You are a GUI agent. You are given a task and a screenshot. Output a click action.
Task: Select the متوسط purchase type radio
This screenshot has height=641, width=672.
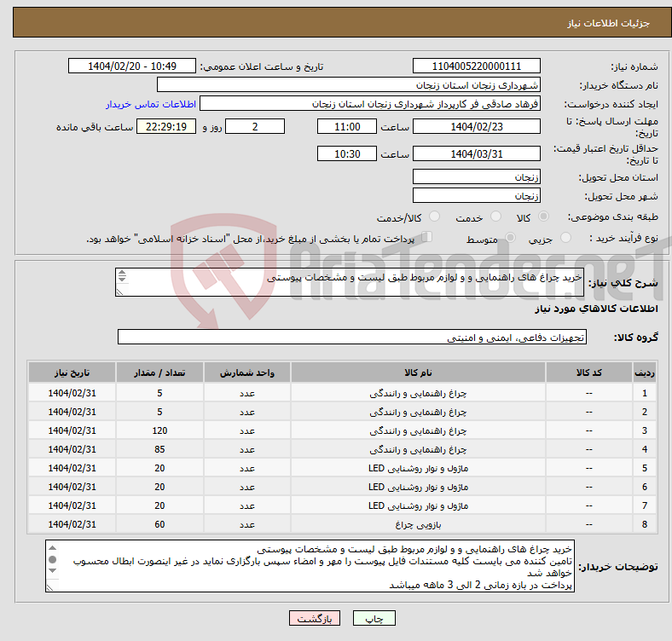(511, 238)
